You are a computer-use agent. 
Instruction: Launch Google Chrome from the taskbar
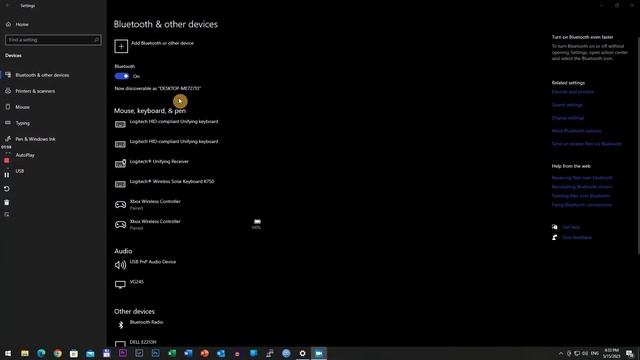coord(57,353)
